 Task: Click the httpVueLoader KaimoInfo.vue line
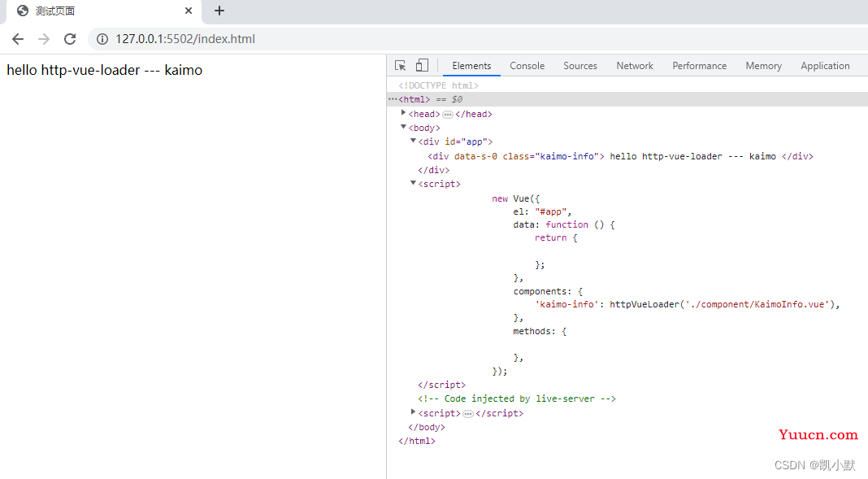(x=687, y=305)
